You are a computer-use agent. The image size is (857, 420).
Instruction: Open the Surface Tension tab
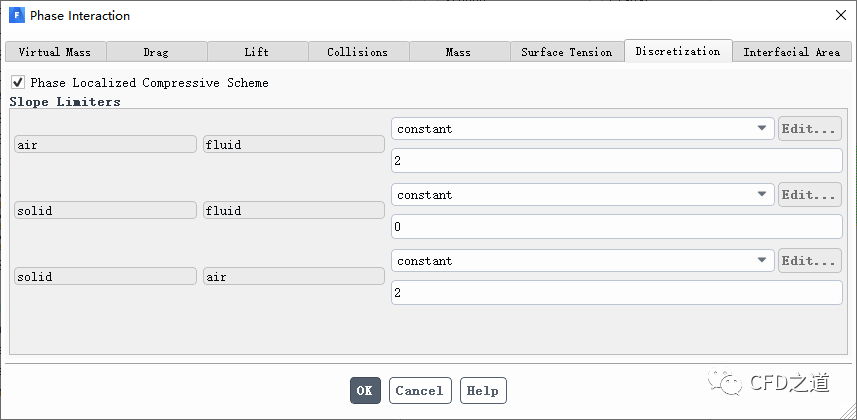566,52
